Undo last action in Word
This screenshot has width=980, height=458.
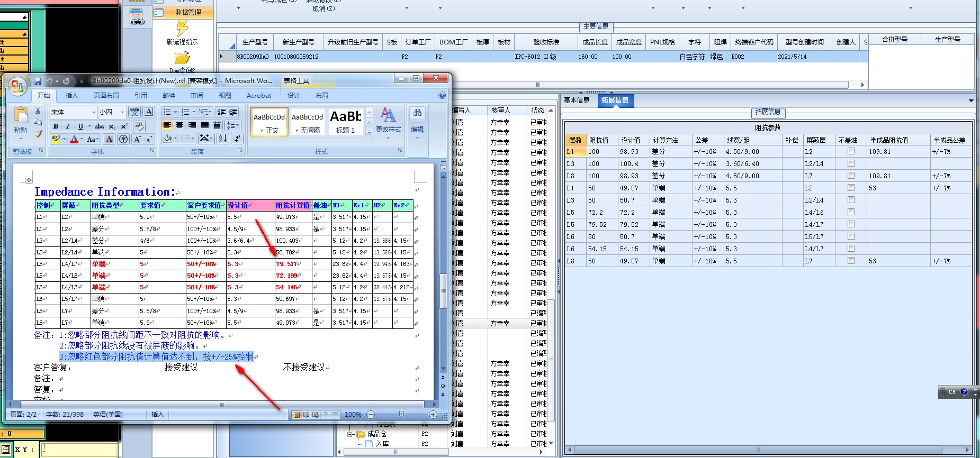pos(49,81)
